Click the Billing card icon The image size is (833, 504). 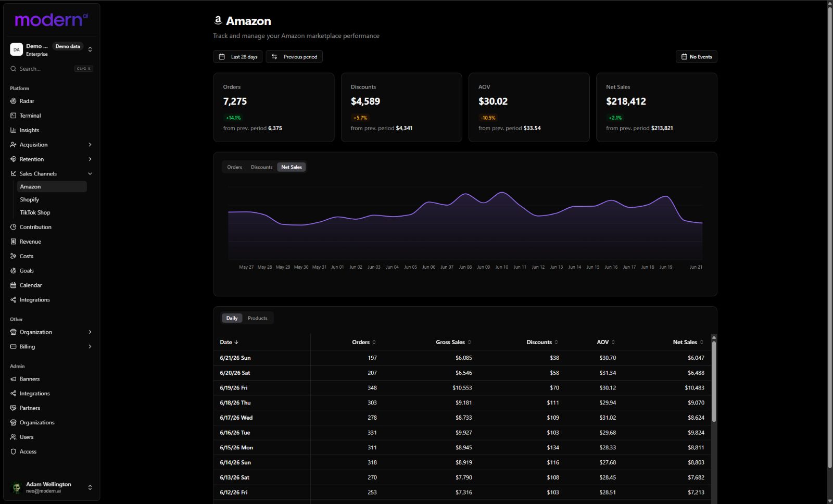[x=14, y=347]
